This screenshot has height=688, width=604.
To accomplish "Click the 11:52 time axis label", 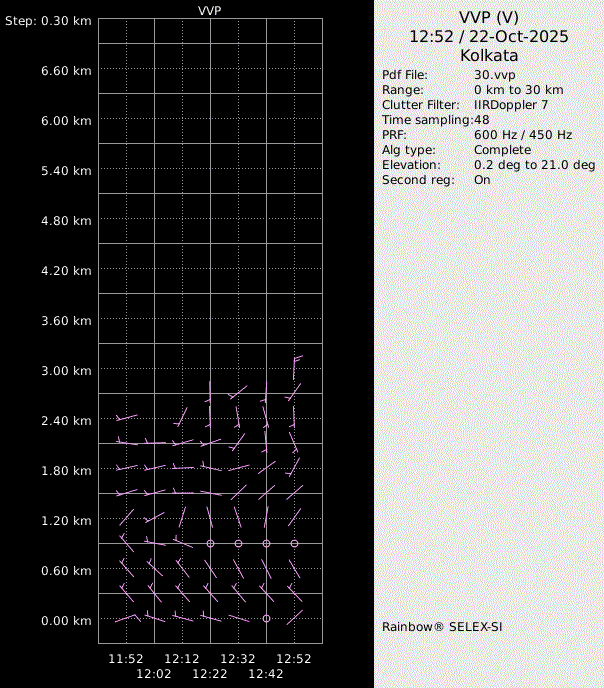I will pos(126,659).
